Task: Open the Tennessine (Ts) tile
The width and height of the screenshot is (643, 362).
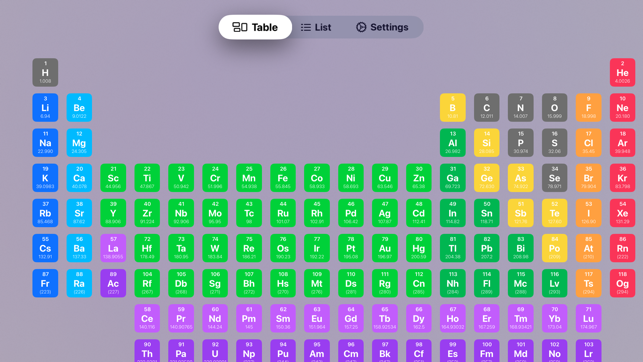Action: pyautogui.click(x=588, y=283)
